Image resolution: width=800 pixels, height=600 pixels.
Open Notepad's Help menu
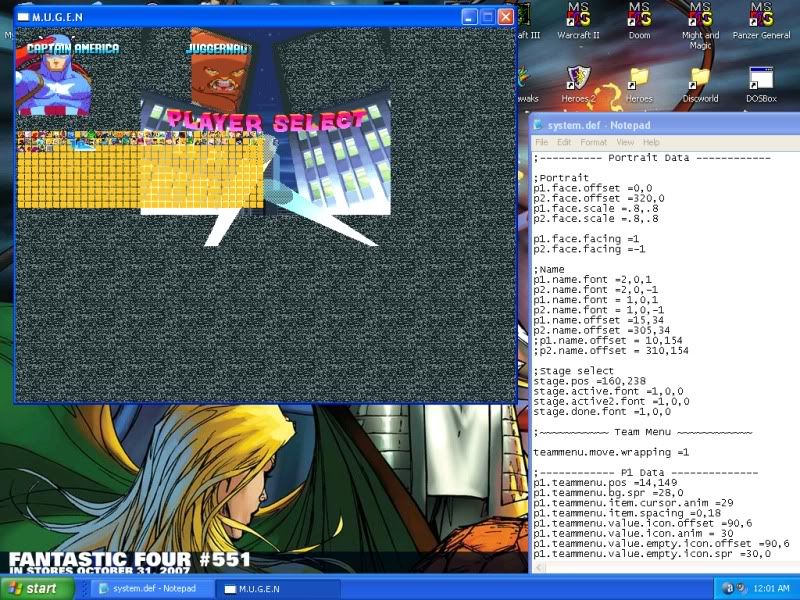point(651,143)
